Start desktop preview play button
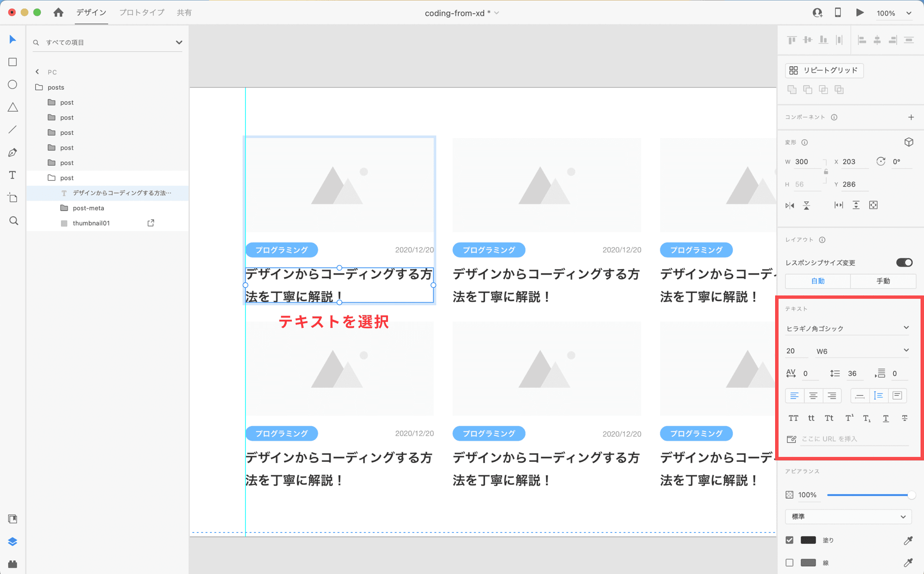 859,13
